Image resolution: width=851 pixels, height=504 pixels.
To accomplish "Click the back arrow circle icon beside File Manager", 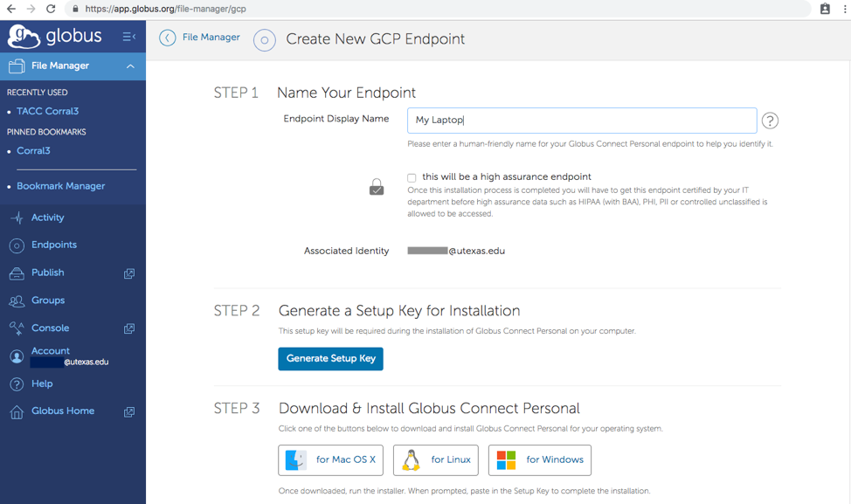I will (x=167, y=38).
